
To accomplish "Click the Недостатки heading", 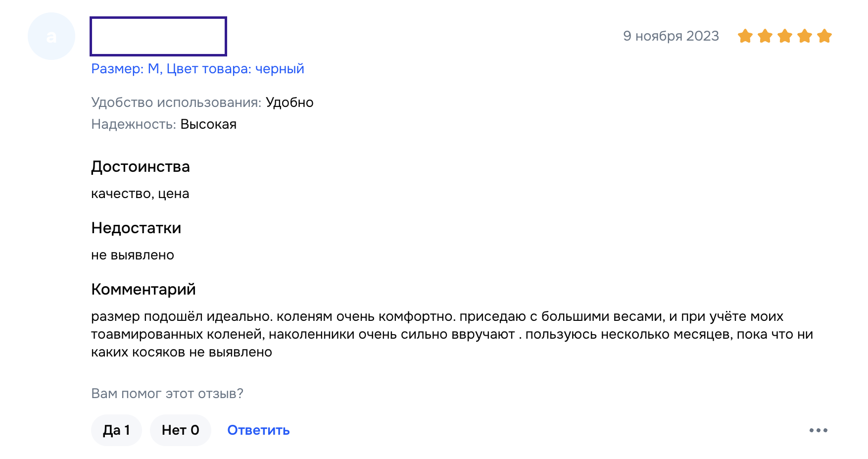I will tap(136, 228).
